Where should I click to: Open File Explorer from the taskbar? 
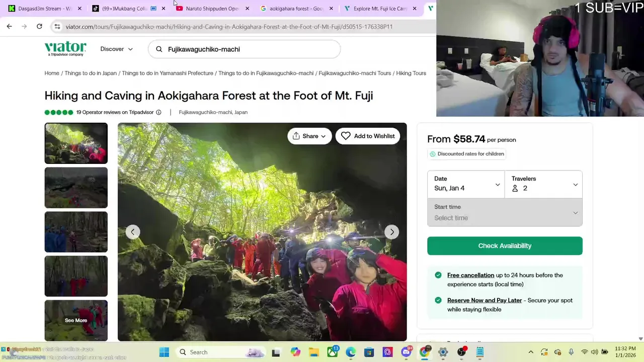click(x=314, y=352)
